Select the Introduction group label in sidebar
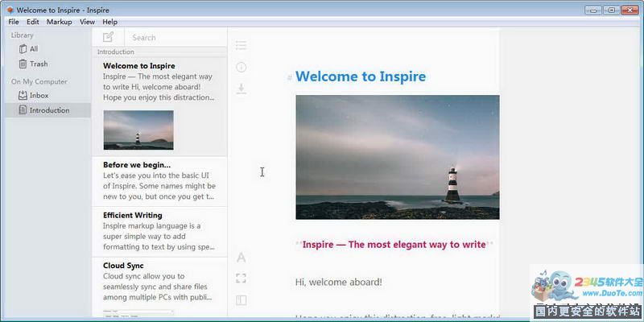The width and height of the screenshot is (644, 322). 49,110
